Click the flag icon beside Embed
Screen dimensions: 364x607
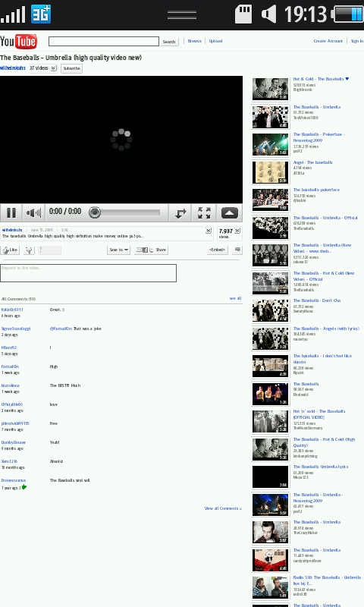[238, 250]
